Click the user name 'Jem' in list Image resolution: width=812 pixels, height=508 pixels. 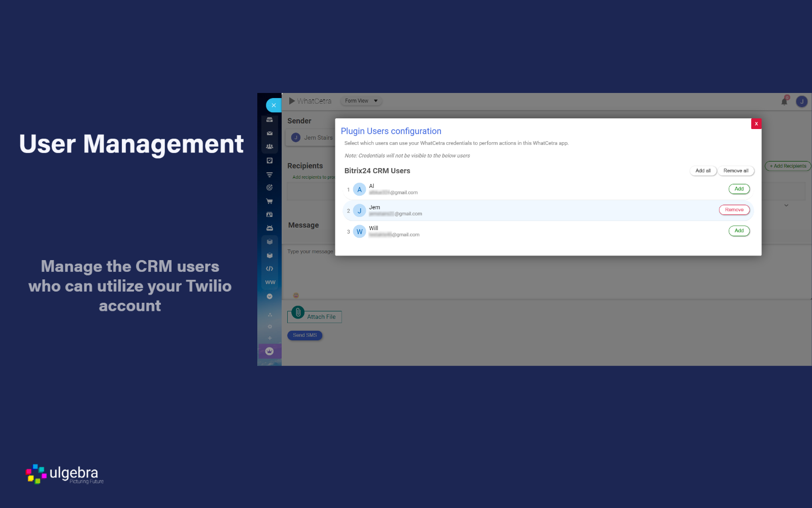click(375, 207)
